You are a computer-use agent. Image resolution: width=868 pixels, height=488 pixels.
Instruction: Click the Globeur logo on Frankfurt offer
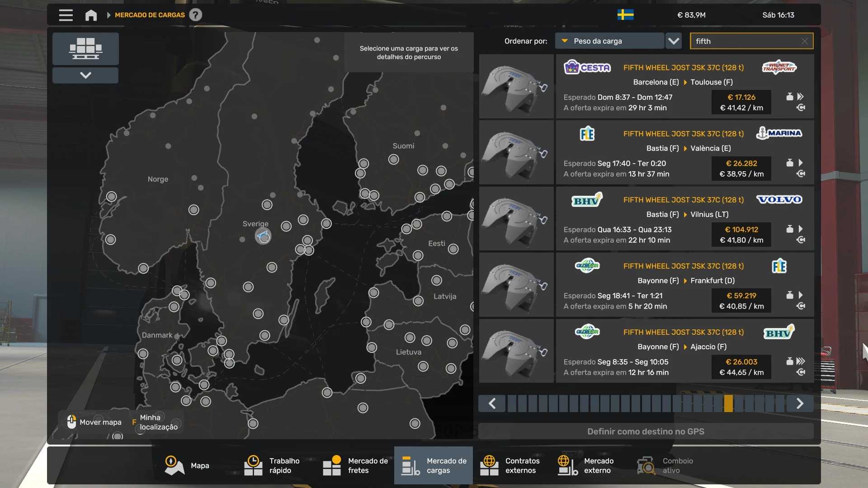(587, 266)
